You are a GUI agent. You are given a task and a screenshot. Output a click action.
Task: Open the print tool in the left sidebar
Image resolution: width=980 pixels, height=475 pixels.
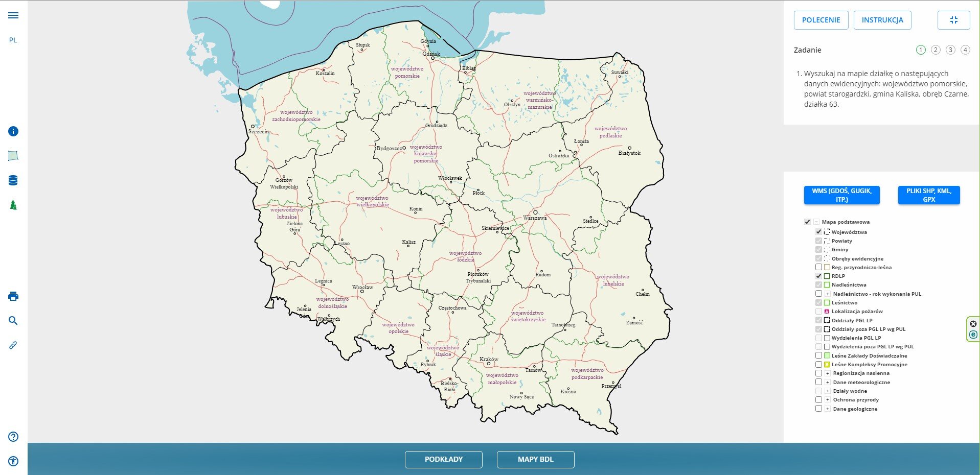click(x=13, y=296)
